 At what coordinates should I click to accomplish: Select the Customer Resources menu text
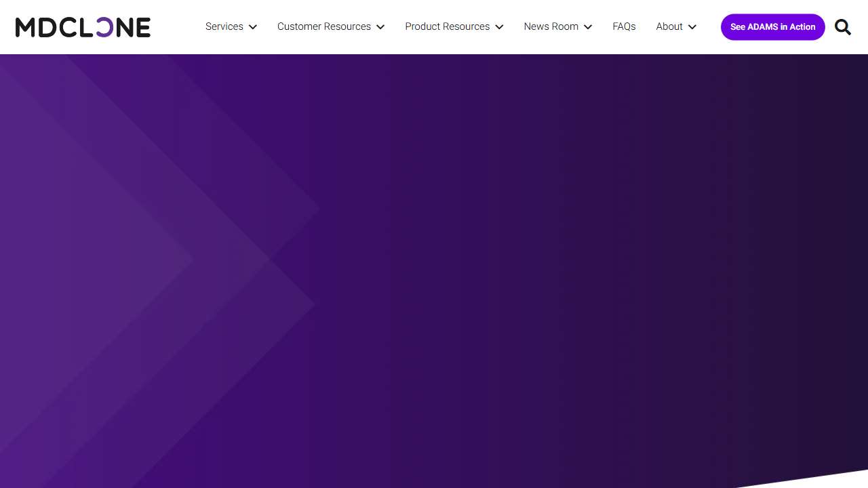323,26
